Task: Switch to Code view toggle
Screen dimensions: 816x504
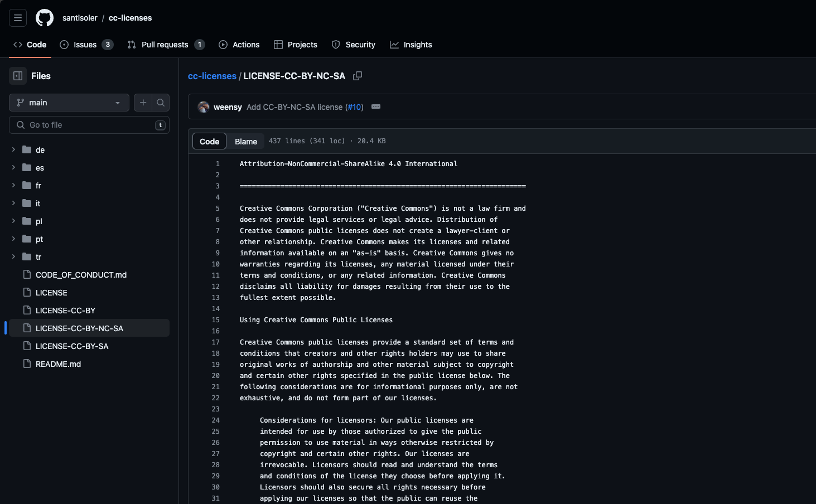Action: pos(210,142)
